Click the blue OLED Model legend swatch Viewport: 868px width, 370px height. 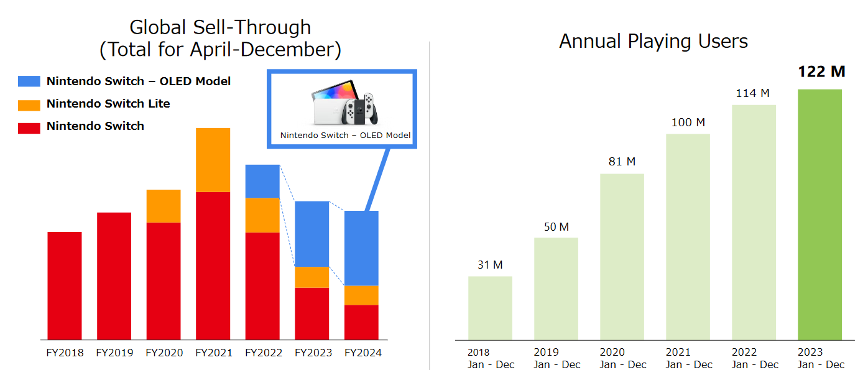pos(29,81)
